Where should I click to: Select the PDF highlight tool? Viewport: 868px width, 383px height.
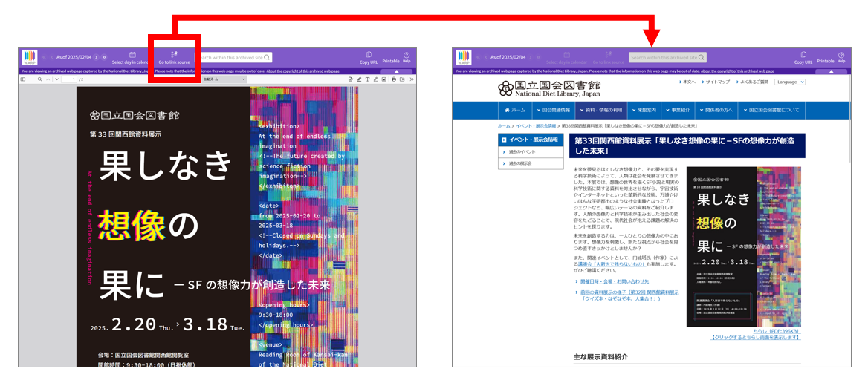click(x=359, y=79)
